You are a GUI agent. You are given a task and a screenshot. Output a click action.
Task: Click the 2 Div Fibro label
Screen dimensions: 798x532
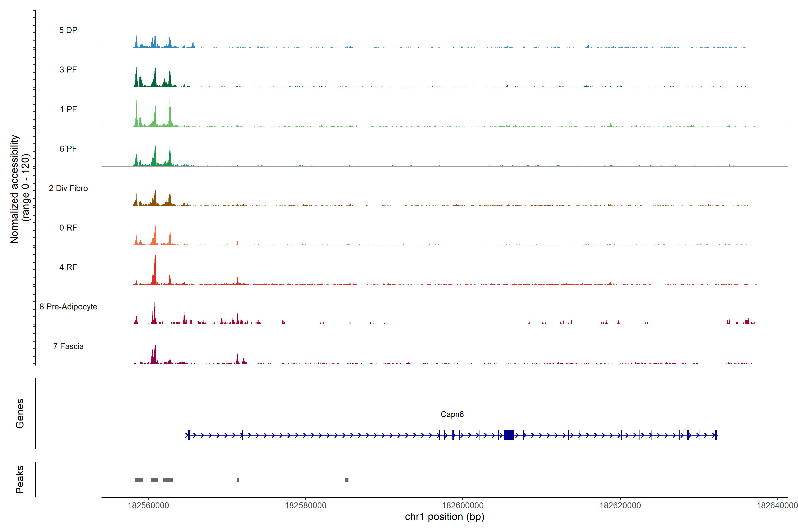click(x=68, y=188)
